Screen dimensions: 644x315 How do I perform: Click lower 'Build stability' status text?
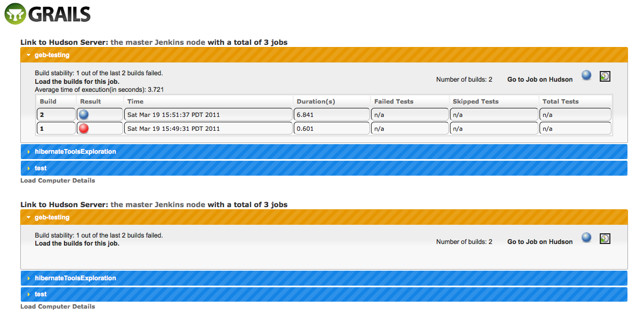(x=99, y=235)
